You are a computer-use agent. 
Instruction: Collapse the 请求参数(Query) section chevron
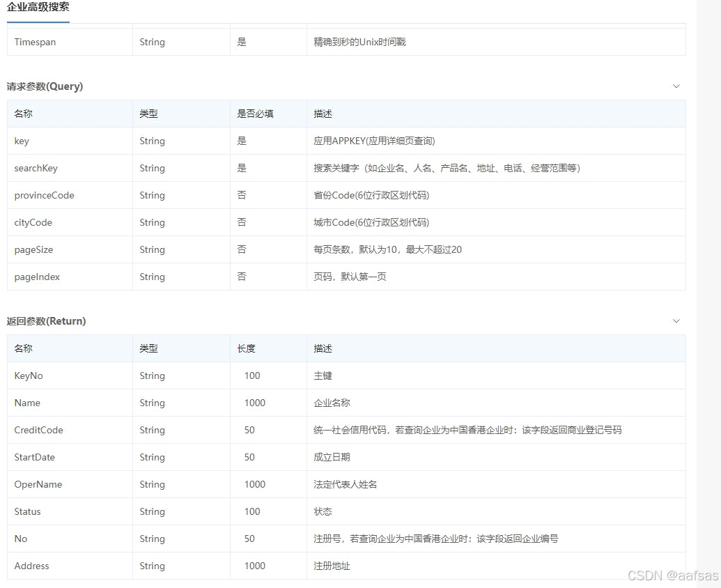click(676, 86)
